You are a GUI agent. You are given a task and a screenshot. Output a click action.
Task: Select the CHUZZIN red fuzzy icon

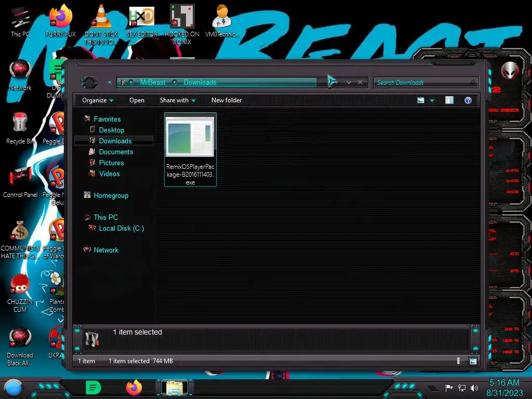(20, 293)
